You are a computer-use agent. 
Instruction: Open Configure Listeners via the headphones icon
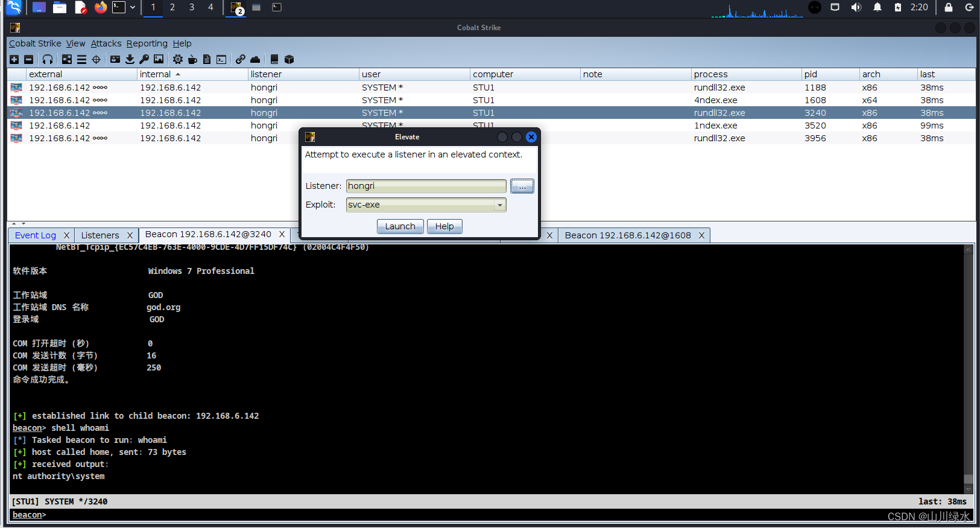click(x=48, y=59)
